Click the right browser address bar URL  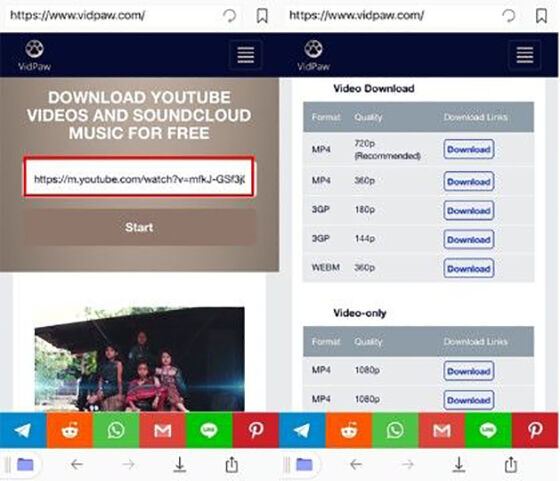[357, 15]
